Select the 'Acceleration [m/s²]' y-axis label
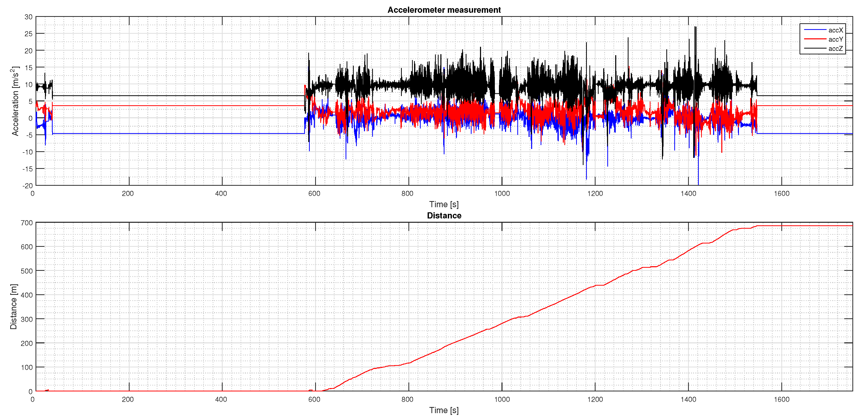 15,101
